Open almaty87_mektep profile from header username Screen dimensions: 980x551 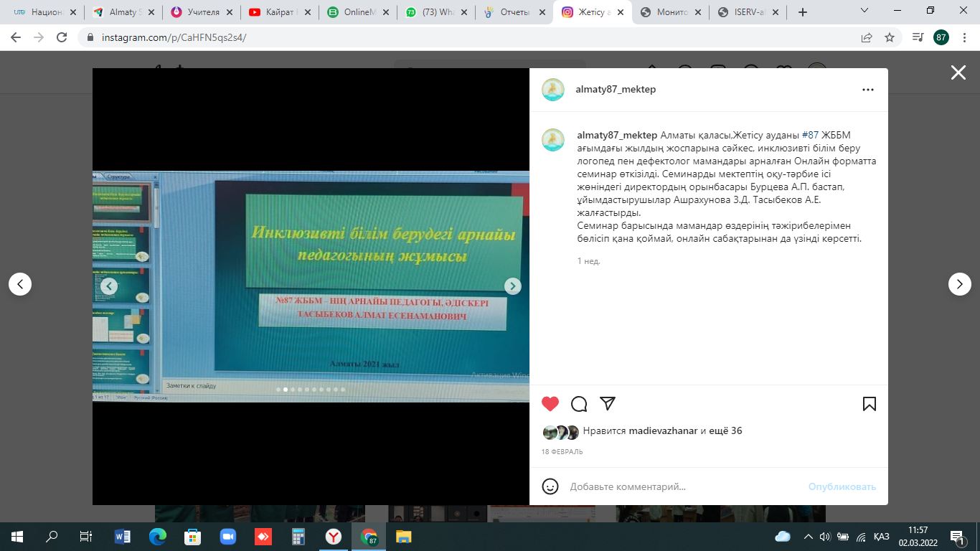[x=616, y=90]
